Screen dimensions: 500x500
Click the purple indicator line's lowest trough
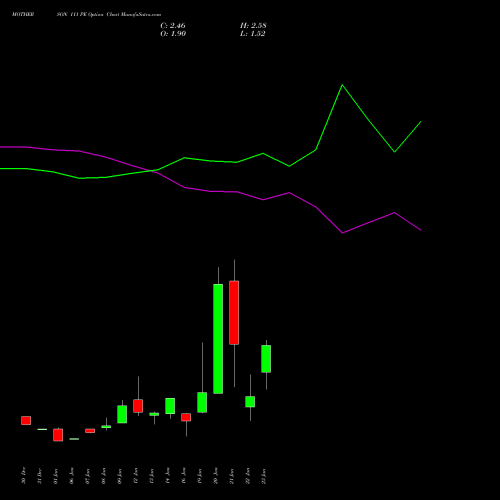click(342, 233)
